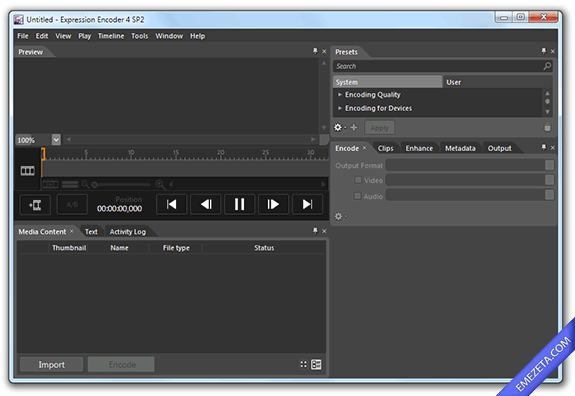The image size is (575, 396).
Task: Open the Encode panel gear menu
Action: (340, 216)
